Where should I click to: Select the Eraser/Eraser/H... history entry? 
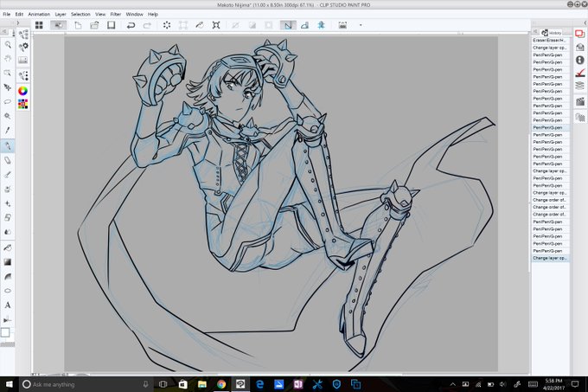550,40
